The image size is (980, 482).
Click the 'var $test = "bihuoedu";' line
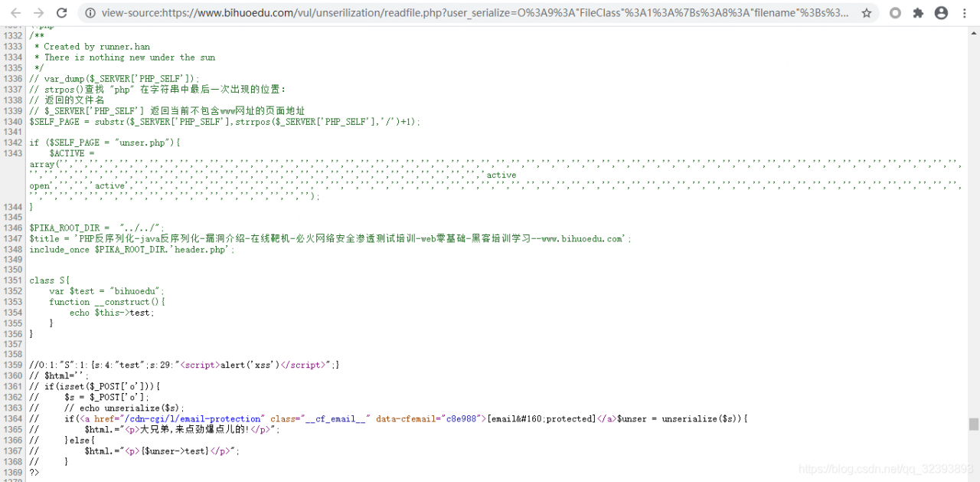tap(107, 291)
